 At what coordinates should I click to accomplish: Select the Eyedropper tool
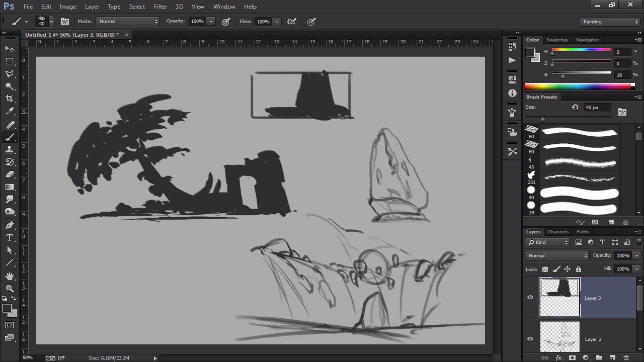pos(10,112)
